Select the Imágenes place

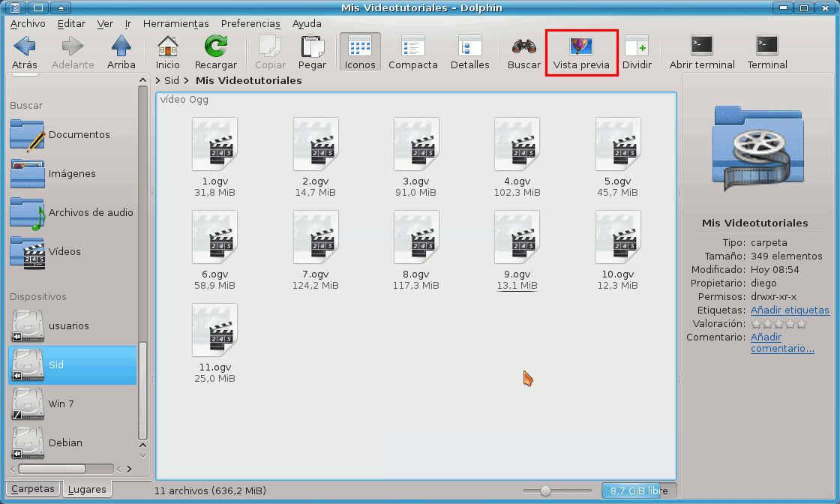[72, 173]
